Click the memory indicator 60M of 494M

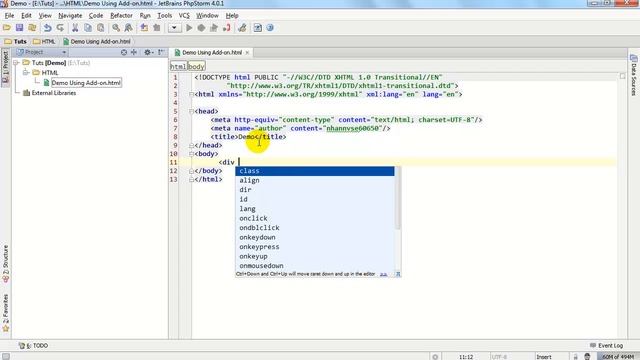[x=617, y=357]
